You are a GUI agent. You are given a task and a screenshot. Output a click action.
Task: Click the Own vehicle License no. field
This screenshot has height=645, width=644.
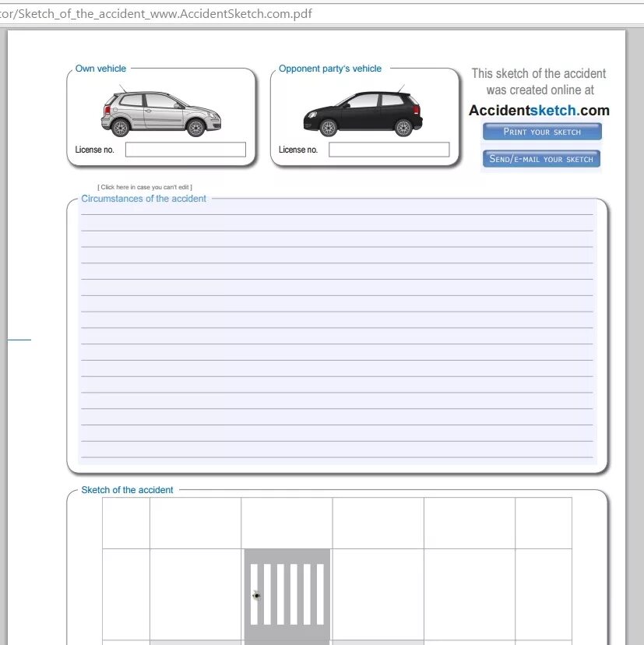pyautogui.click(x=185, y=150)
